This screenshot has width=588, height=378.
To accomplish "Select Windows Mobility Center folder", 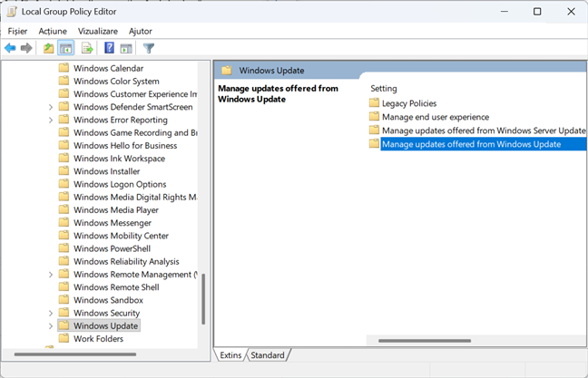I will (x=121, y=236).
